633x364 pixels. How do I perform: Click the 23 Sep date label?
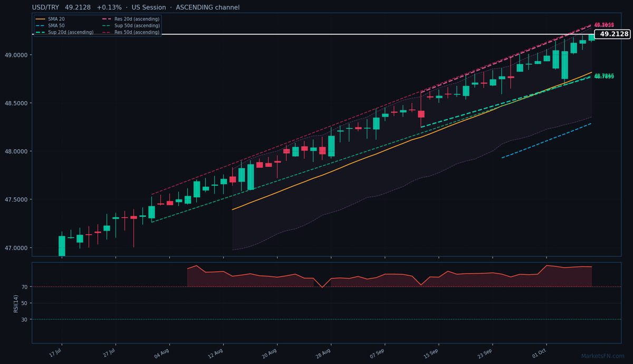coord(485,352)
